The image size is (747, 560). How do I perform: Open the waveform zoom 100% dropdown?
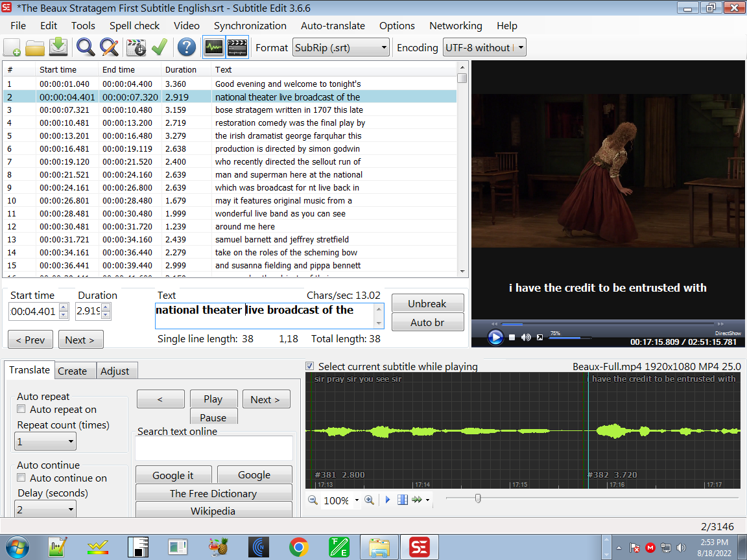tap(357, 500)
